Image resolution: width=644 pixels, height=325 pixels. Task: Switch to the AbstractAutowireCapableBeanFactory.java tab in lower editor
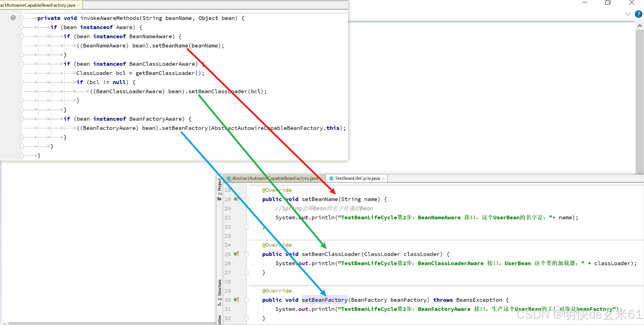(x=275, y=178)
